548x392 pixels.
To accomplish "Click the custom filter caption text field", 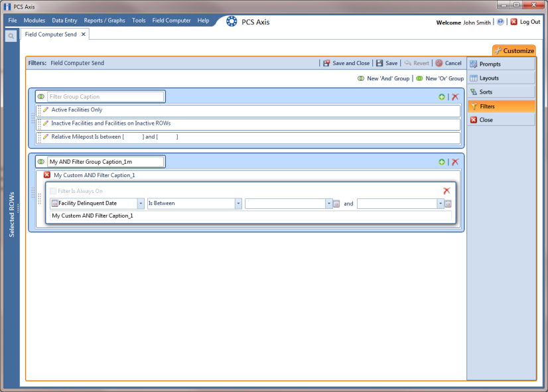I will click(251, 216).
